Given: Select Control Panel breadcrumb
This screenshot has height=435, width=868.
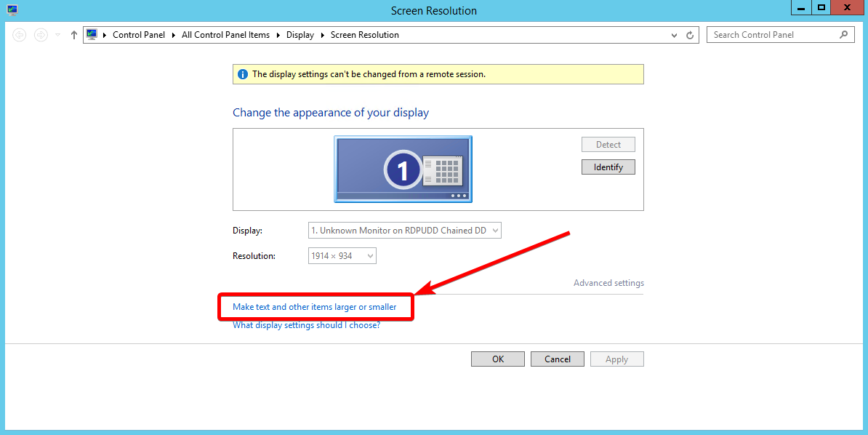Looking at the screenshot, I should click(138, 35).
